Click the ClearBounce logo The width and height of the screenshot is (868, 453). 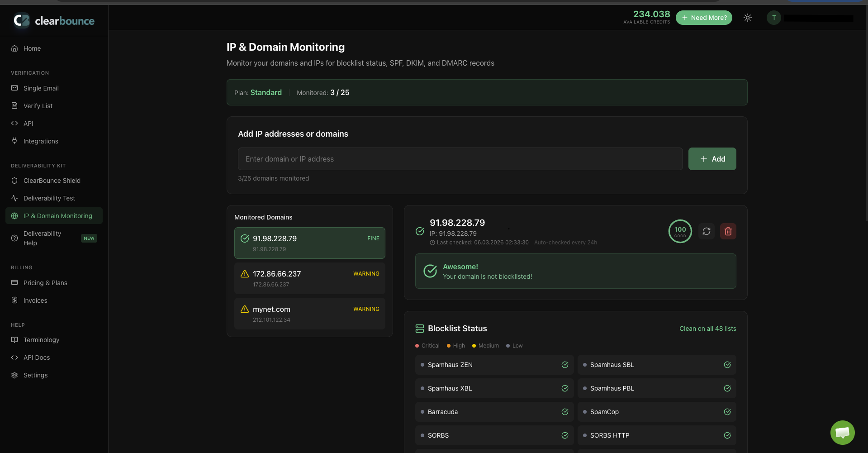point(53,20)
